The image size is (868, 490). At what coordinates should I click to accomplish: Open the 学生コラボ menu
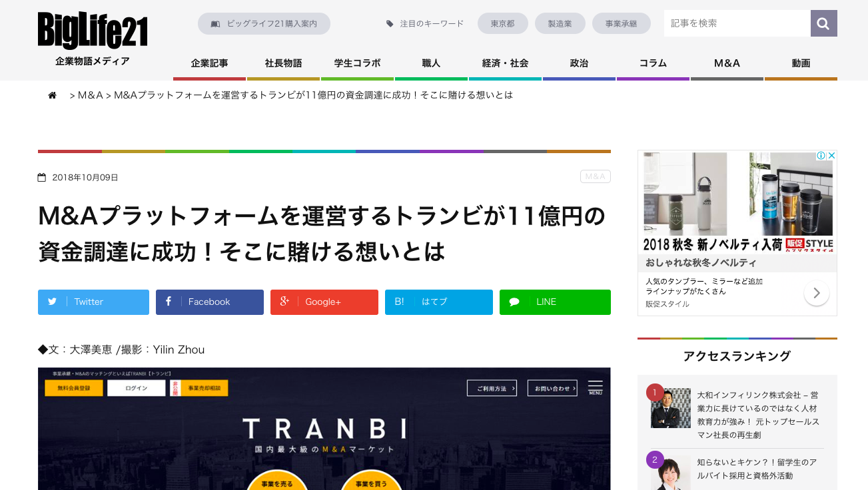coord(357,64)
